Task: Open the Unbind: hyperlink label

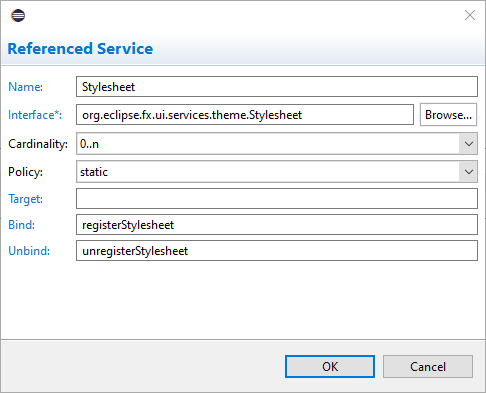Action: (x=29, y=251)
